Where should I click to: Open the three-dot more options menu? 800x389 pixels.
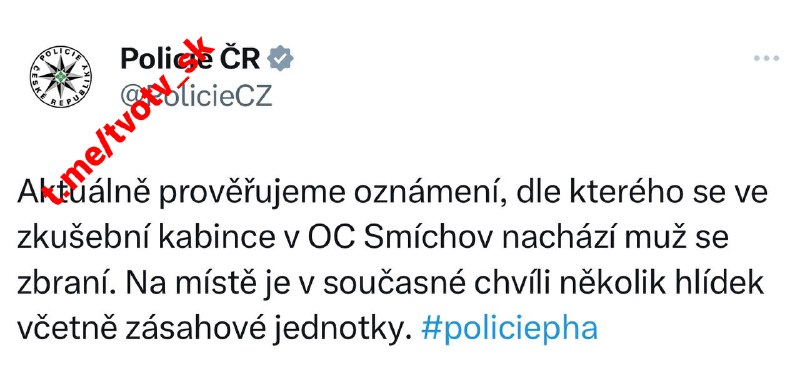coord(766,59)
